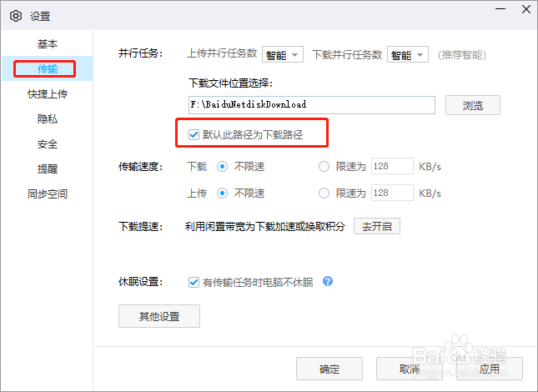538x392 pixels.
Task: Open the 基本 settings tab
Action: [x=48, y=43]
